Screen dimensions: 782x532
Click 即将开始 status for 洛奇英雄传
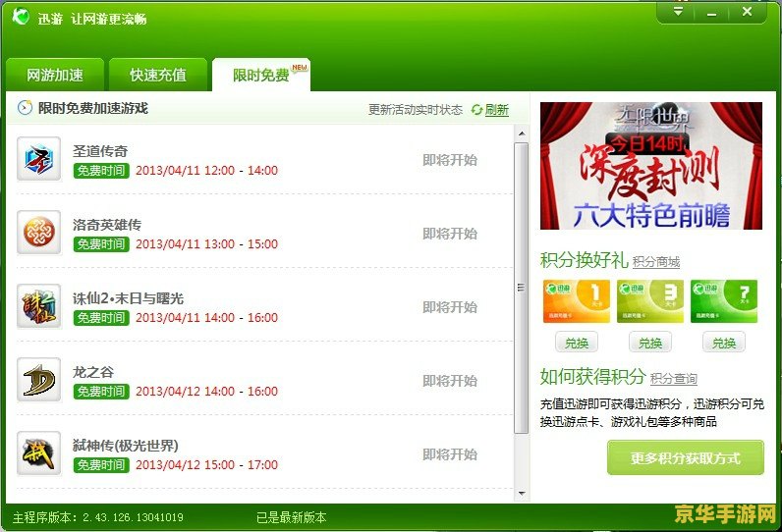coord(450,234)
